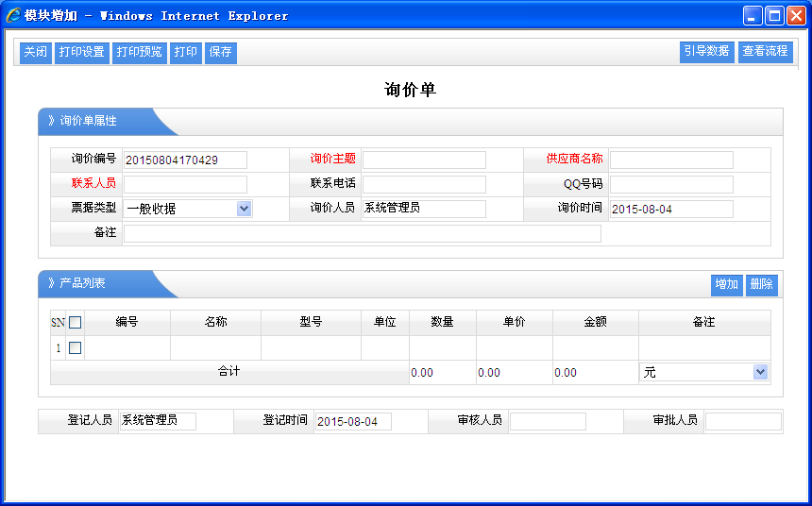Screen dimensions: 812x506
Task: Click the 询价时间 date field
Action: tap(671, 209)
